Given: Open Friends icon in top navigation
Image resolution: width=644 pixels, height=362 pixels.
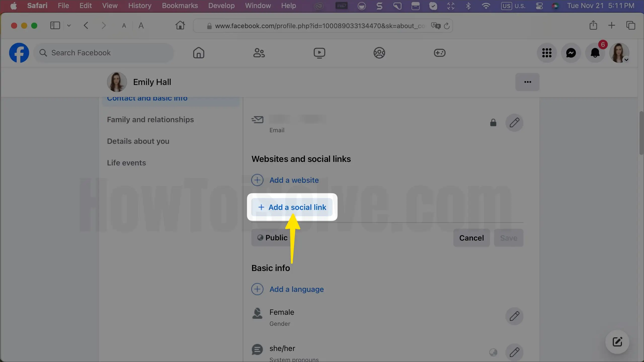Looking at the screenshot, I should pyautogui.click(x=259, y=53).
